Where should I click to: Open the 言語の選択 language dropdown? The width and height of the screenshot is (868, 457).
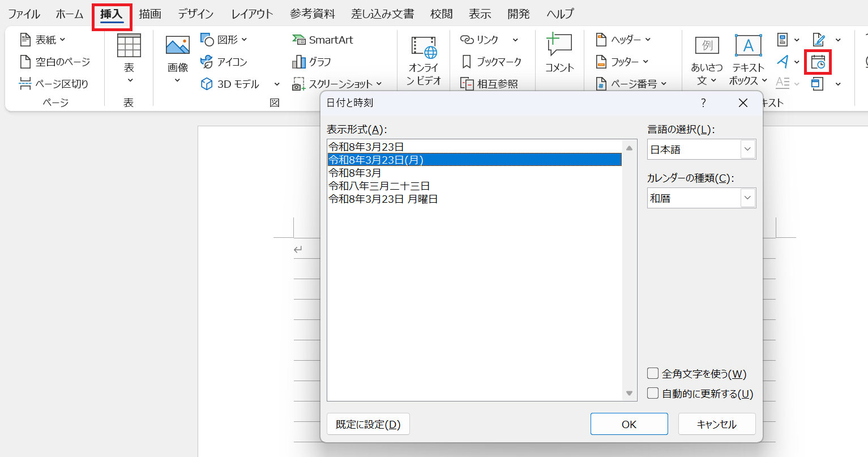point(702,150)
